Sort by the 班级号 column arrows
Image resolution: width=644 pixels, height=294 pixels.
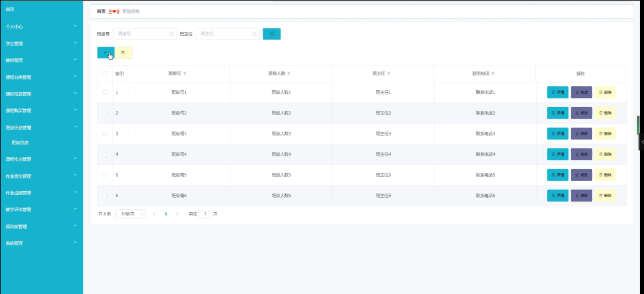(185, 73)
